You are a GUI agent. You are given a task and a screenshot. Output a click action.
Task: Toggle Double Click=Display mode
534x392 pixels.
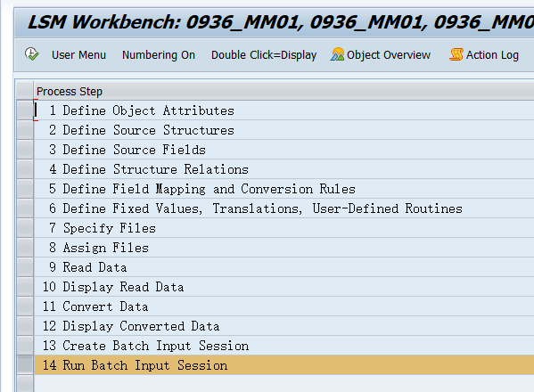pyautogui.click(x=264, y=54)
